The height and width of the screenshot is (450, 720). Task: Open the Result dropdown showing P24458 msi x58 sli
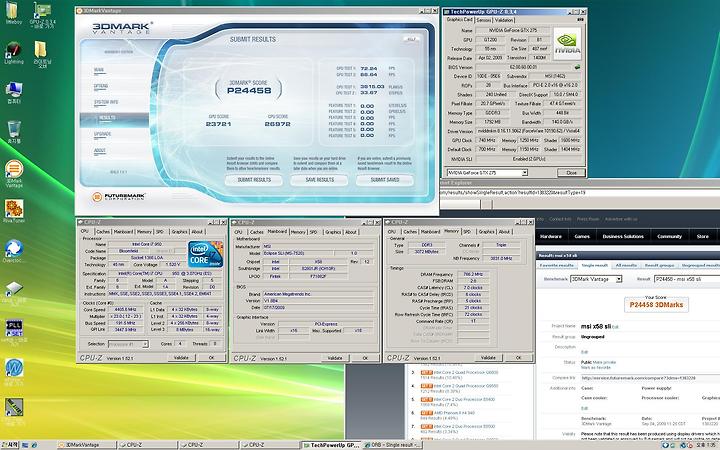point(687,279)
